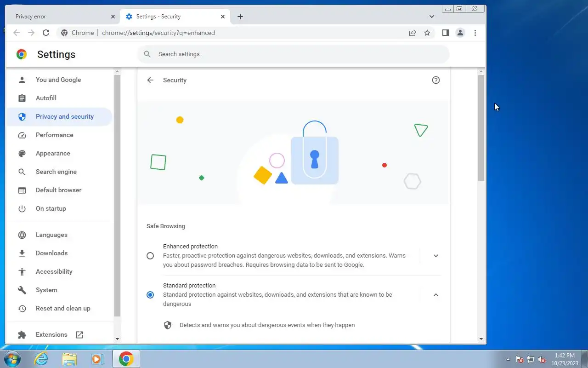The image size is (588, 368).
Task: Click the Chrome site info chip in address bar
Action: click(77, 33)
